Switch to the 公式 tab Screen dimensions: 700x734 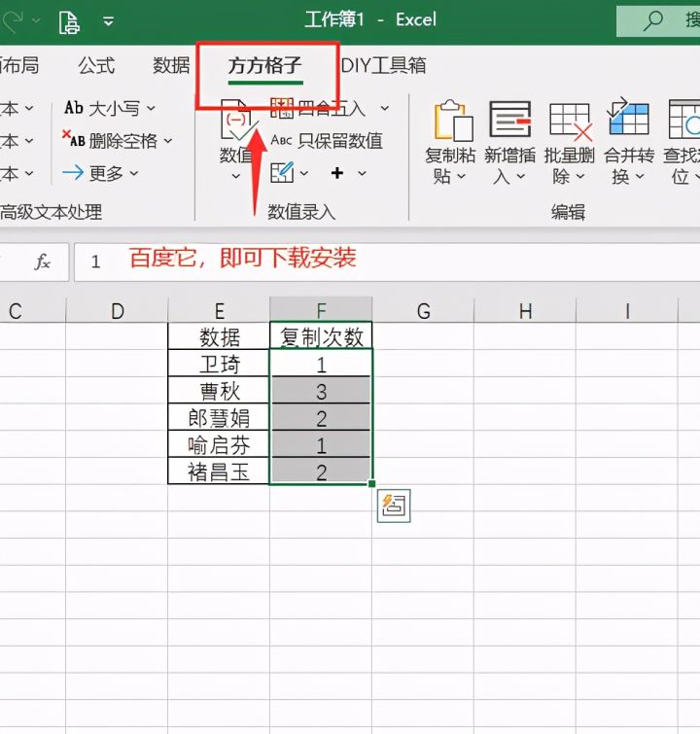pyautogui.click(x=96, y=65)
